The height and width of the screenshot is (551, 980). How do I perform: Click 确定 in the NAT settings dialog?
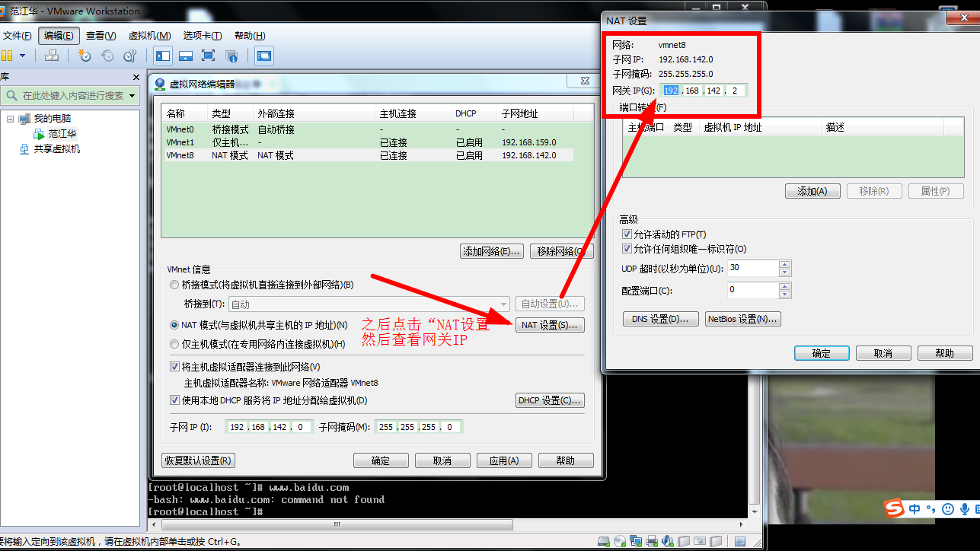(x=822, y=353)
